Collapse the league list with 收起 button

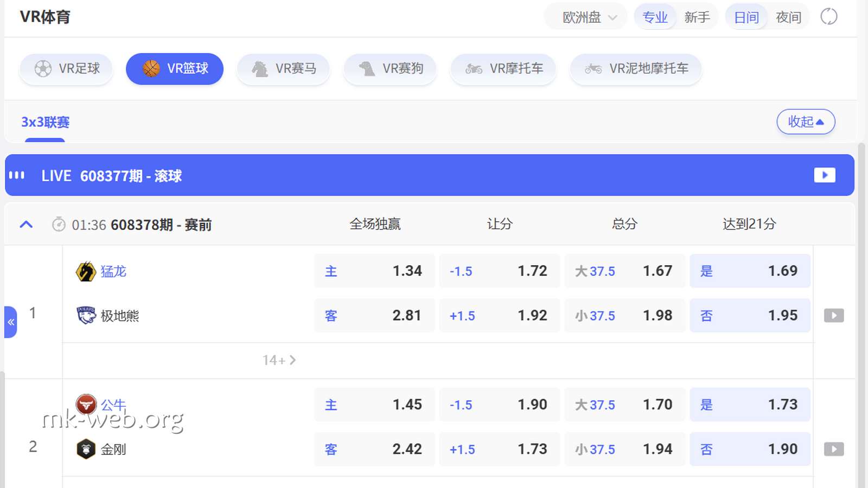(806, 121)
